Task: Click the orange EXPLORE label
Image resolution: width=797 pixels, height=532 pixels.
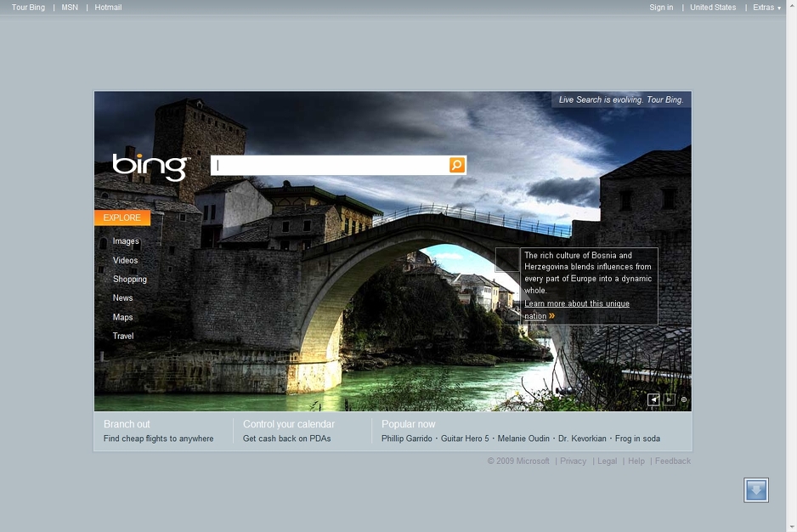Action: (122, 218)
